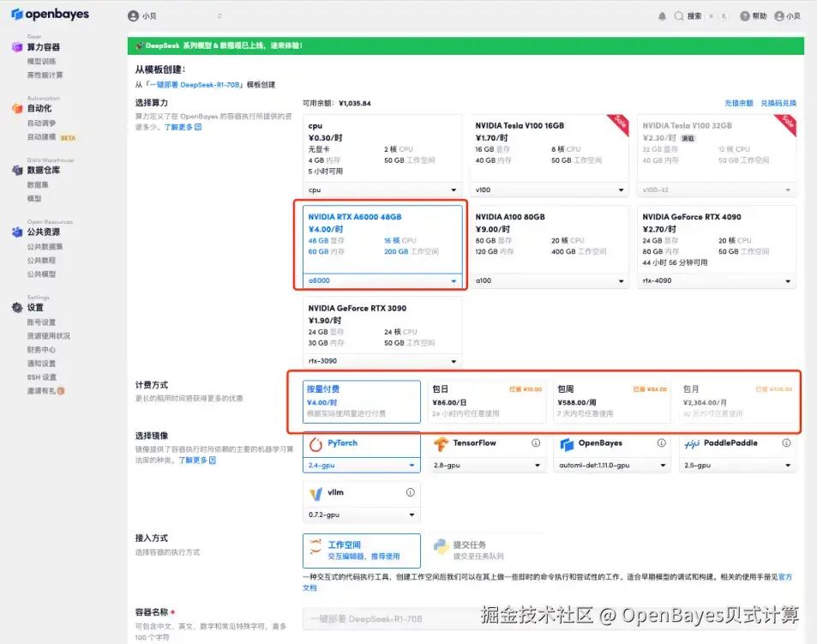Viewport: 817px width, 644px height.
Task: Show info for TensorFlow image
Action: 536,442
